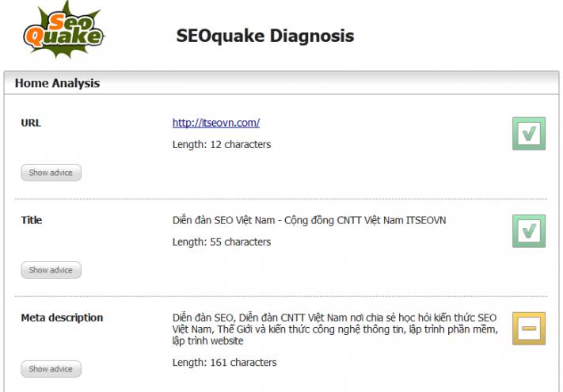The height and width of the screenshot is (392, 563).
Task: Select the Home Analysis section header
Action: click(x=57, y=83)
